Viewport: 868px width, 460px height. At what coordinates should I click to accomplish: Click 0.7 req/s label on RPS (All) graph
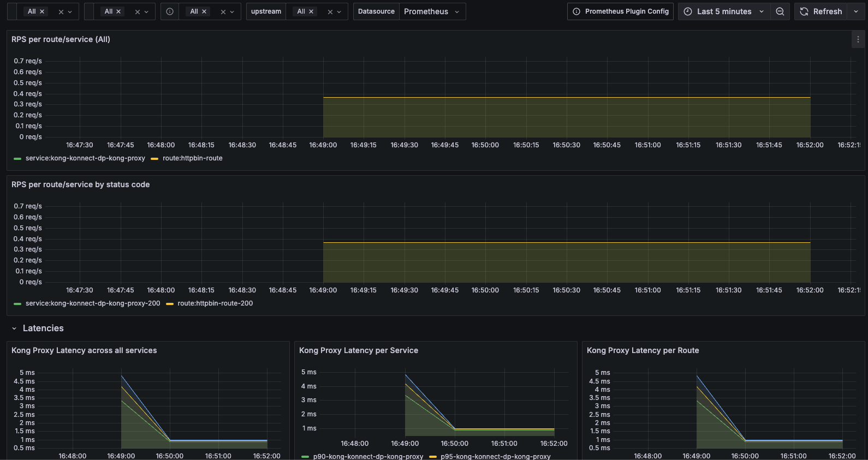[x=28, y=61]
